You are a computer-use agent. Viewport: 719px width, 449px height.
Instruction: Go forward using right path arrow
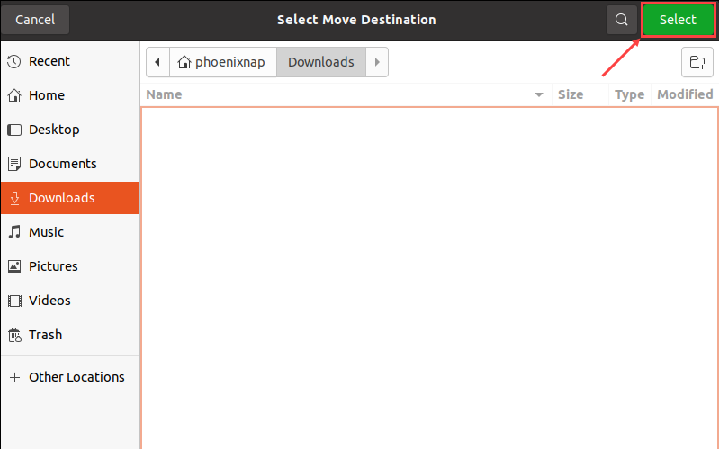click(377, 62)
